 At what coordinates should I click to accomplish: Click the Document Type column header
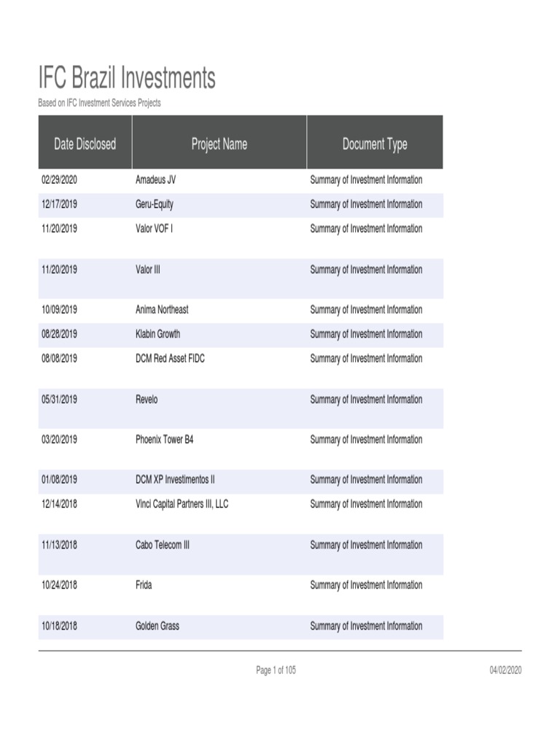pos(374,144)
